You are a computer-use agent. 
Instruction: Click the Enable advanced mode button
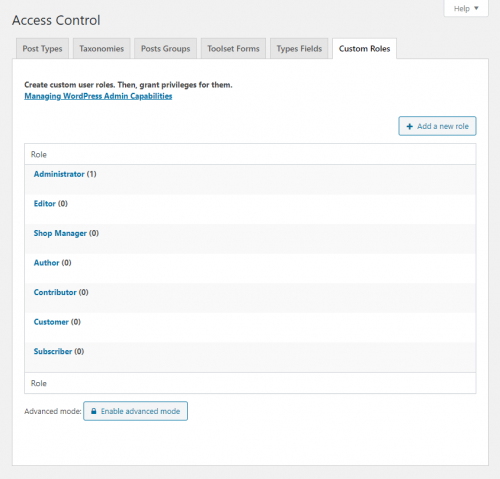coord(135,411)
